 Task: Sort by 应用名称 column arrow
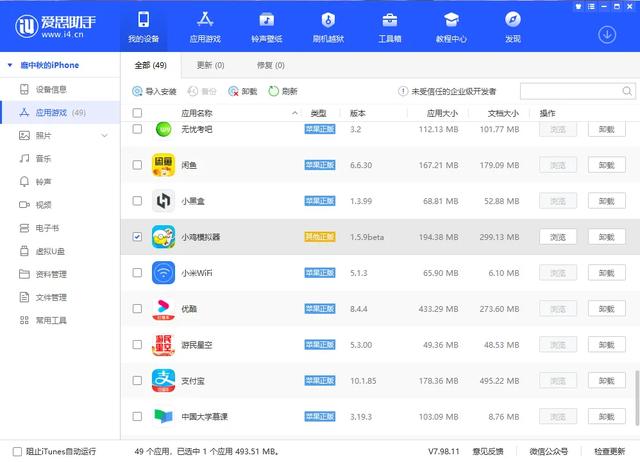pyautogui.click(x=295, y=113)
